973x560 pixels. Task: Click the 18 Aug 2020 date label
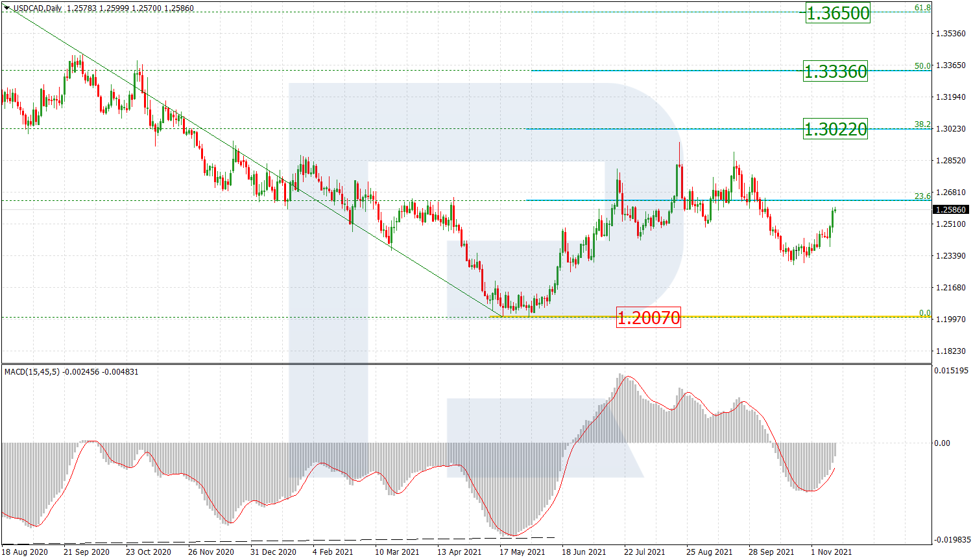tap(25, 552)
